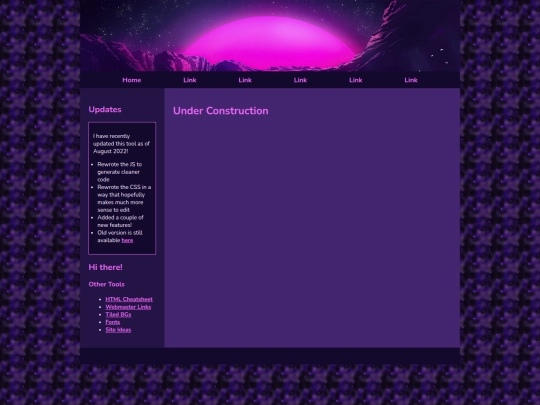Open the Site Ideas link
The height and width of the screenshot is (405, 540).
[x=118, y=330]
